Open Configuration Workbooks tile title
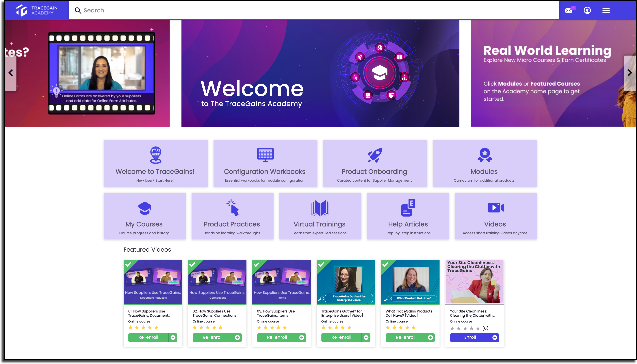Image resolution: width=637 pixels, height=364 pixels. 265,172
